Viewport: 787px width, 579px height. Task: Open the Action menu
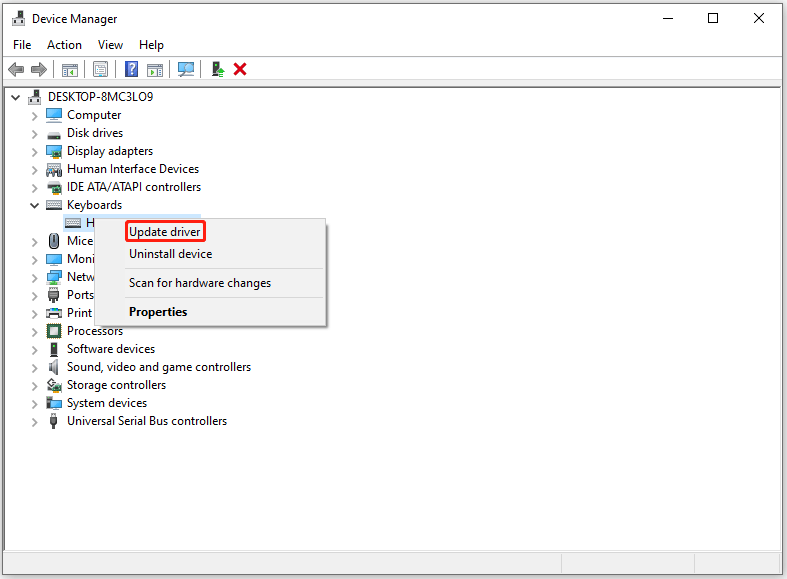pyautogui.click(x=64, y=45)
